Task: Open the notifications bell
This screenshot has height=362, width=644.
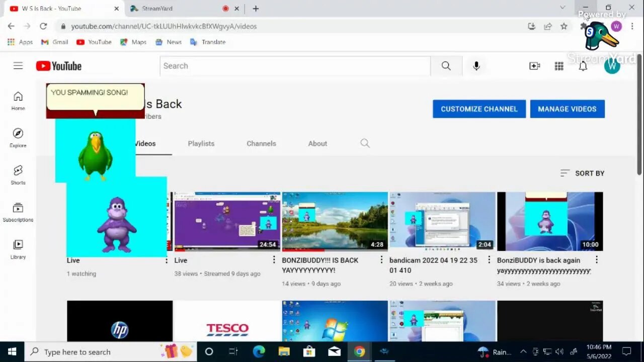Action: point(583,66)
